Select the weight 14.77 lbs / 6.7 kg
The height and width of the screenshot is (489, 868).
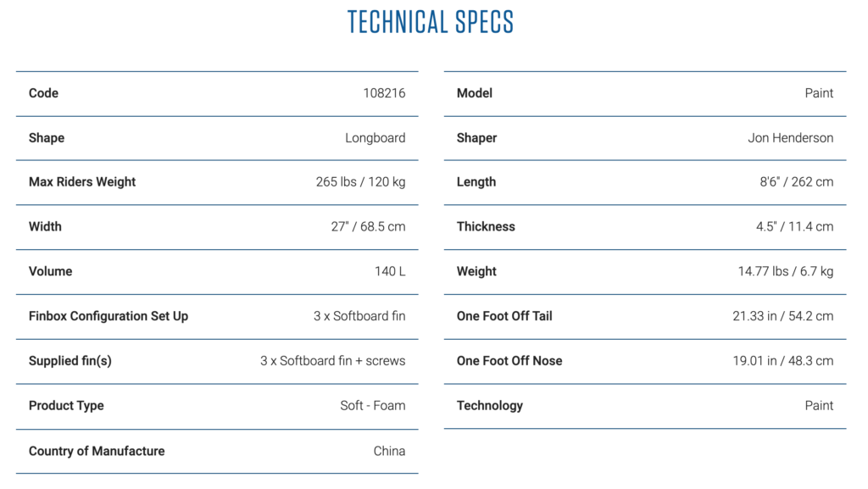point(785,272)
